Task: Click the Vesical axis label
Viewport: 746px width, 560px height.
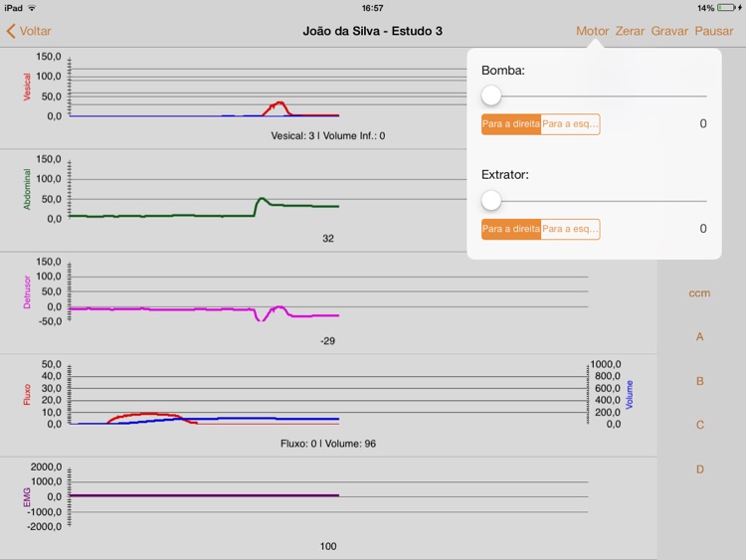Action: click(x=27, y=87)
